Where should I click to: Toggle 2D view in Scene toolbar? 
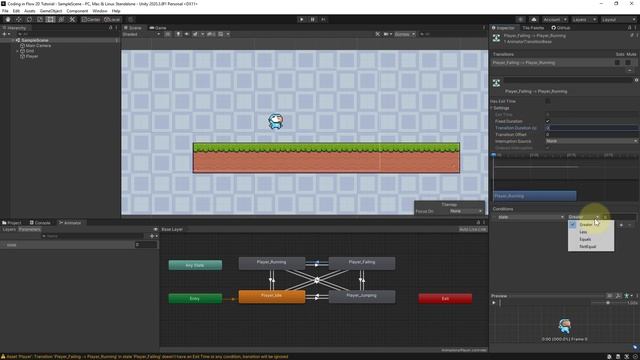coord(168,34)
